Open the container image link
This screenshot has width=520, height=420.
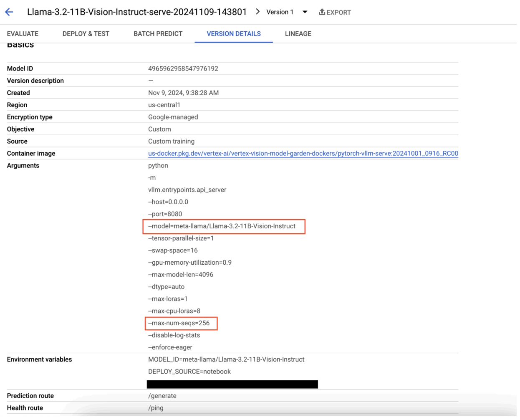(303, 153)
